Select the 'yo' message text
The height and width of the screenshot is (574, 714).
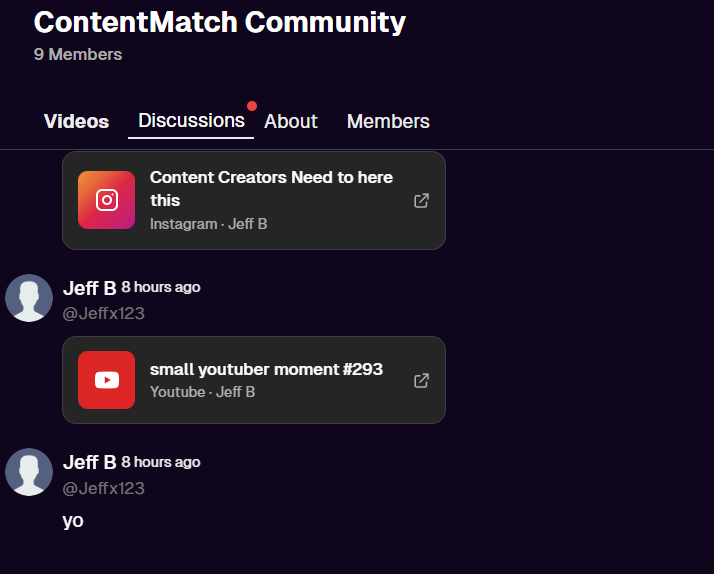pyautogui.click(x=73, y=521)
